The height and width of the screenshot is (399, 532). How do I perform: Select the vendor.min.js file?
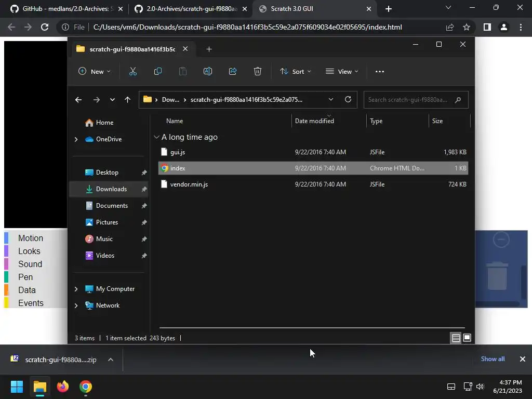pos(313,184)
